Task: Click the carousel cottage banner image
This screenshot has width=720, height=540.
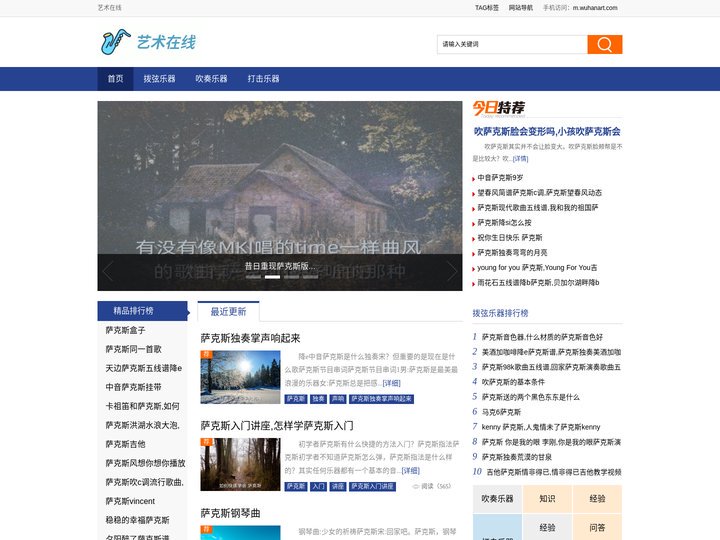Action: pyautogui.click(x=280, y=196)
